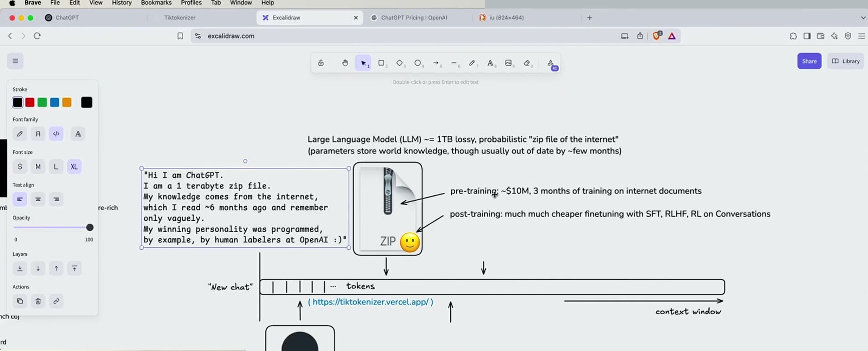Close the Excalidraw browser tab

356,18
